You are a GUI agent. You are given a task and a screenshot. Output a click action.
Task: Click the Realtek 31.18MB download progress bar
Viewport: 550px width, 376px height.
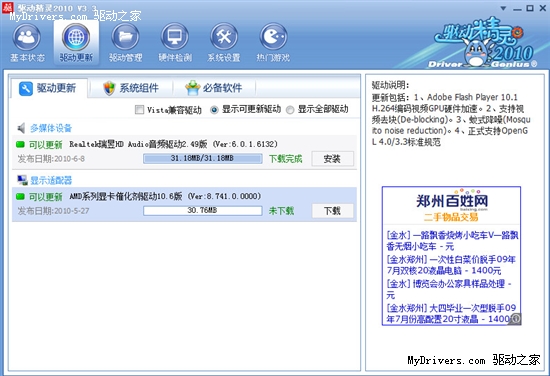[x=202, y=159]
